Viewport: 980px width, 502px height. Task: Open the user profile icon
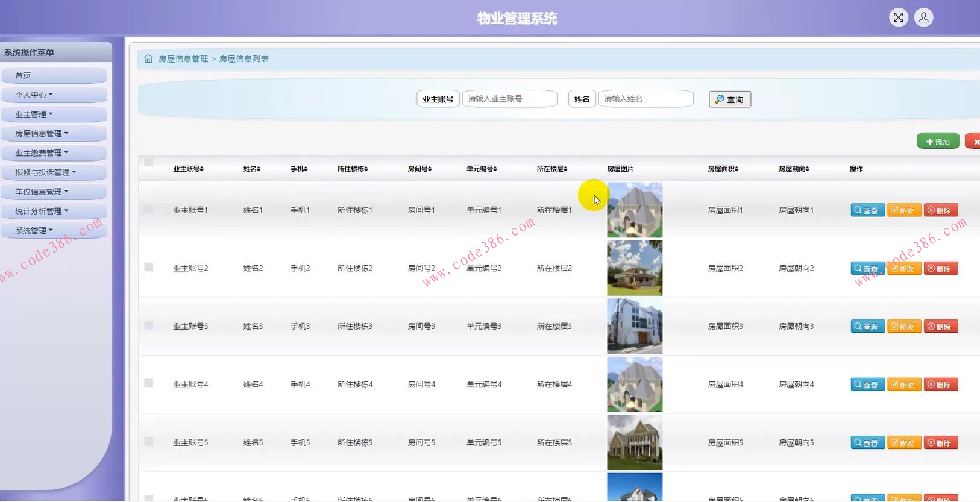point(923,17)
